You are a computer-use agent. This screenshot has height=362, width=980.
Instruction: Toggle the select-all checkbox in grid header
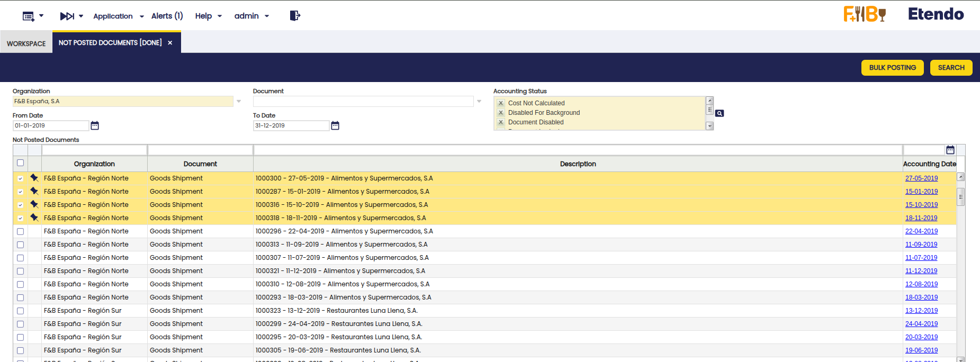click(x=20, y=163)
